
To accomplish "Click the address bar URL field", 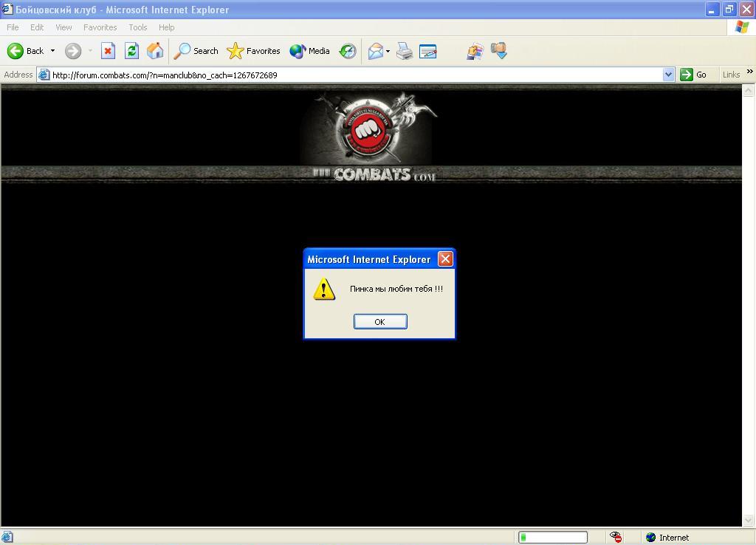I will coord(356,75).
